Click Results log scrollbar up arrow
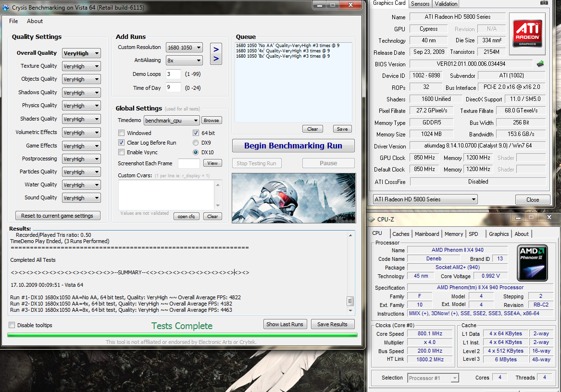The width and height of the screenshot is (561, 392). [x=350, y=235]
